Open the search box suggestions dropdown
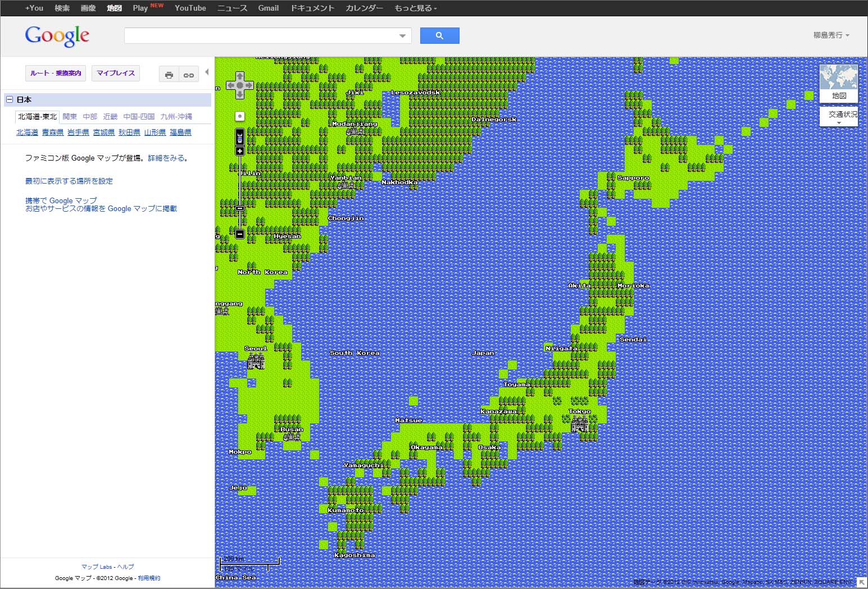Viewport: 868px width, 589px height. (402, 36)
